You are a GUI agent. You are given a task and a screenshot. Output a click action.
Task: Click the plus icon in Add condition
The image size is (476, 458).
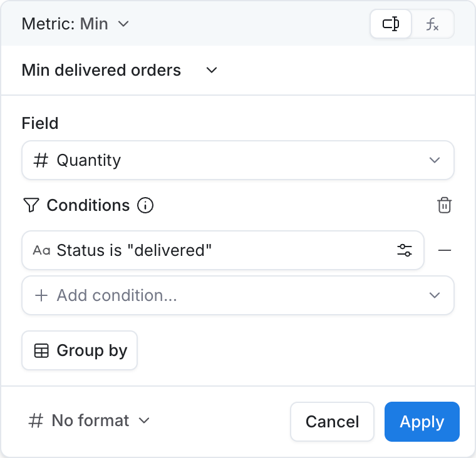(x=41, y=295)
